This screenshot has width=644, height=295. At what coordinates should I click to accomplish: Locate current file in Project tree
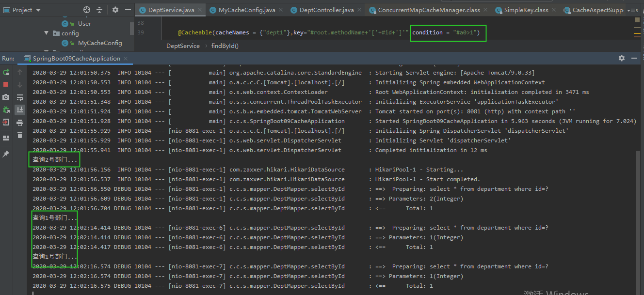point(87,10)
